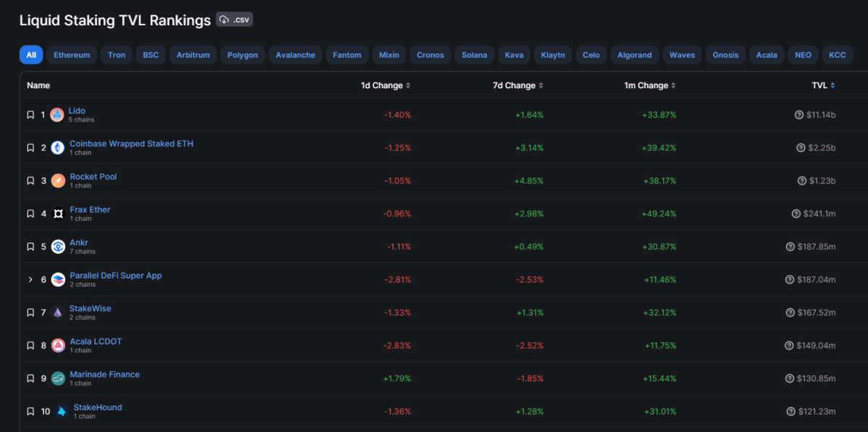Expand the Parallel DeFi Super App row
The height and width of the screenshot is (432, 868).
30,279
